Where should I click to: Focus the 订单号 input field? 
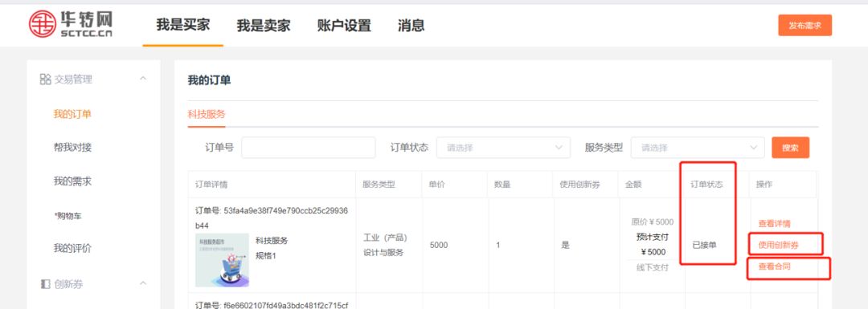pos(309,148)
